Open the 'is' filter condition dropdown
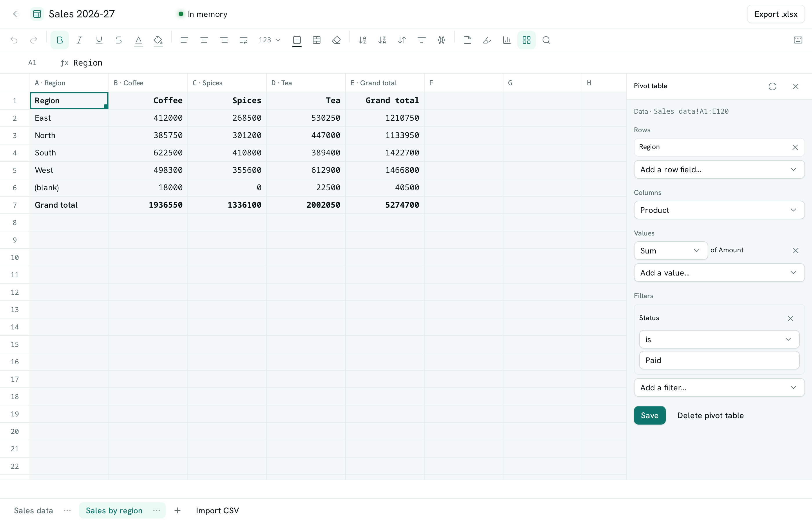Screen dimensions: 812x522 719,339
